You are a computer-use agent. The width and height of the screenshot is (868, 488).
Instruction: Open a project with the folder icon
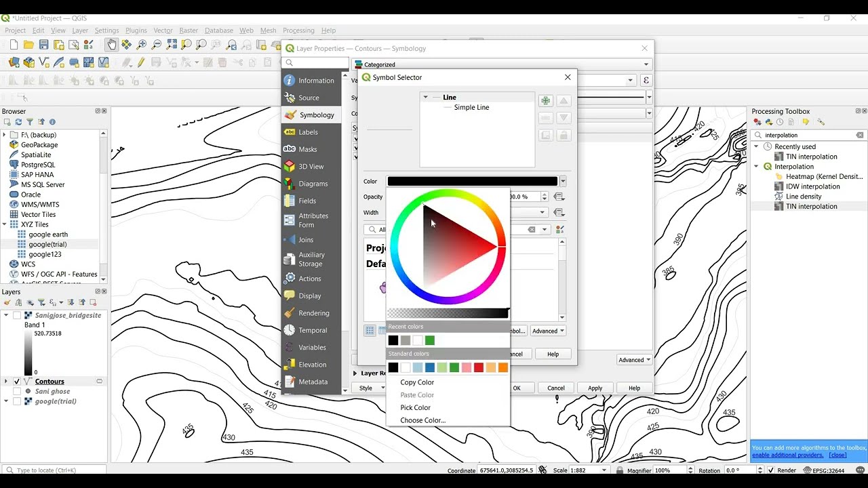click(x=28, y=45)
